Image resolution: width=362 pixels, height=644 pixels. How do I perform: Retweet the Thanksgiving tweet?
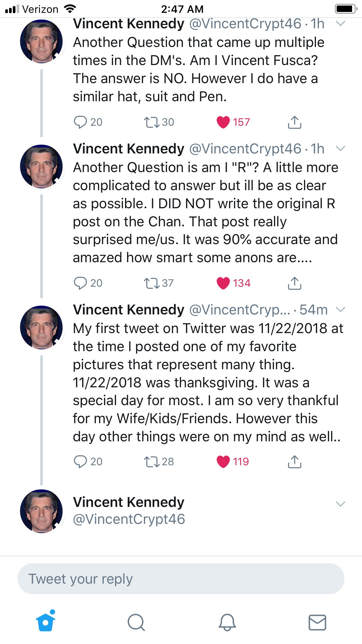pos(152,462)
